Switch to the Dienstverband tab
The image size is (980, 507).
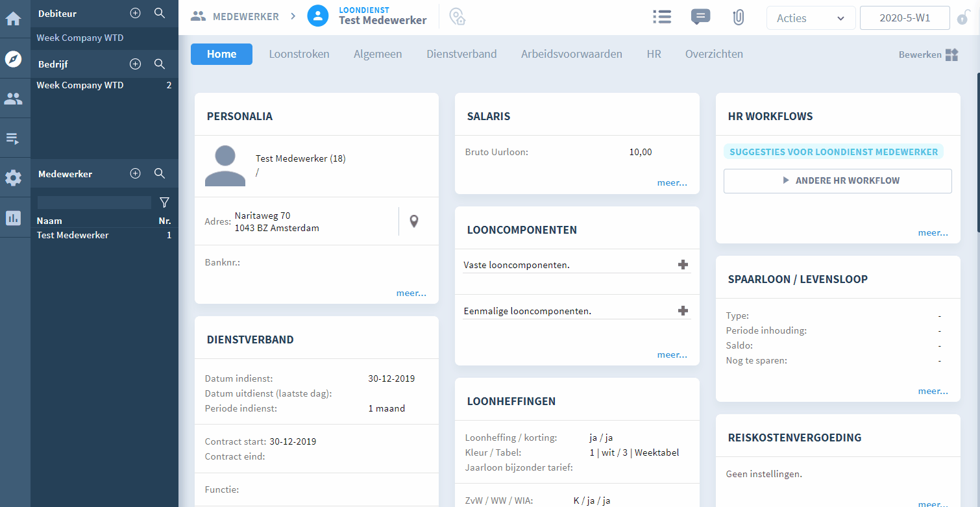tap(461, 54)
